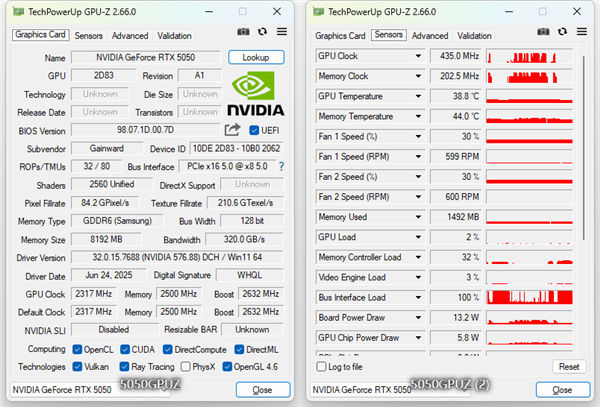Open the Memory Clock sensor dropdown
600x407 pixels.
[418, 76]
